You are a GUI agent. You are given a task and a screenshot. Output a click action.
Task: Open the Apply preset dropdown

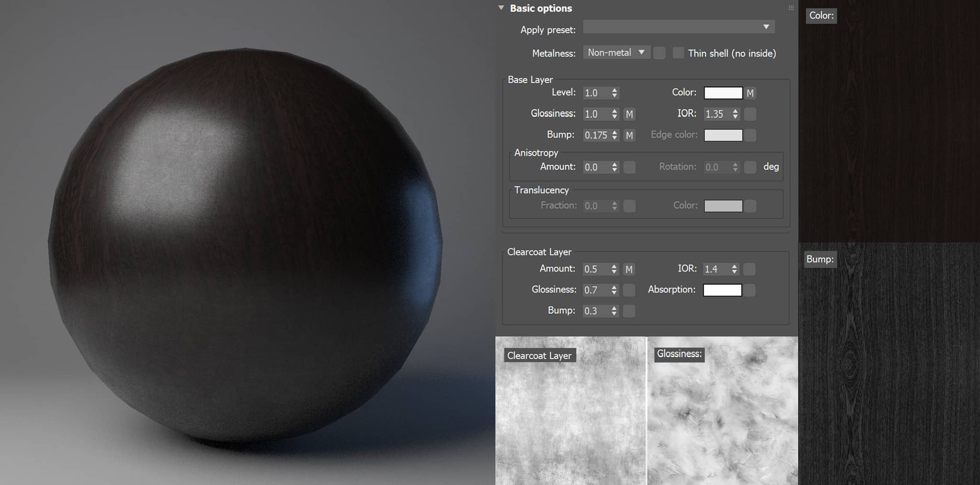click(x=679, y=27)
